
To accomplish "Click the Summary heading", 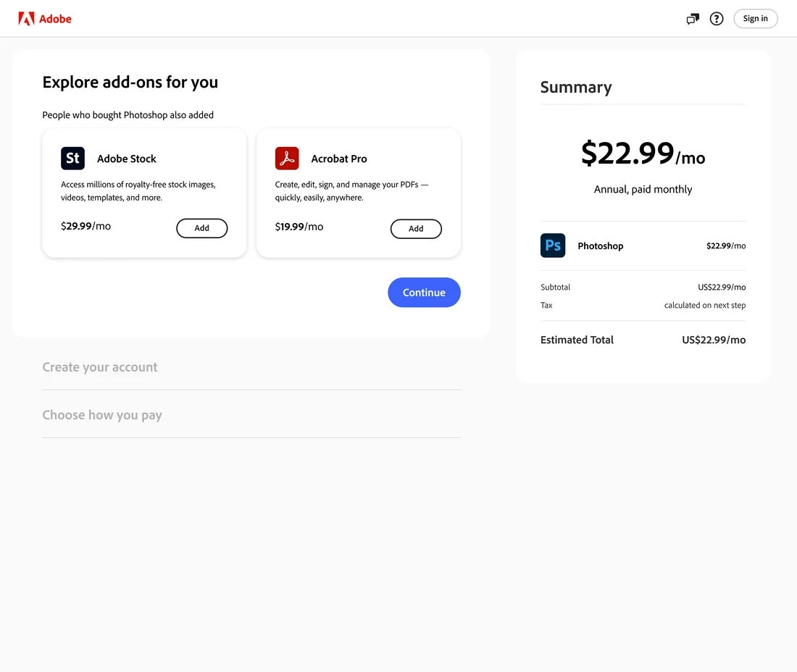I will [576, 87].
